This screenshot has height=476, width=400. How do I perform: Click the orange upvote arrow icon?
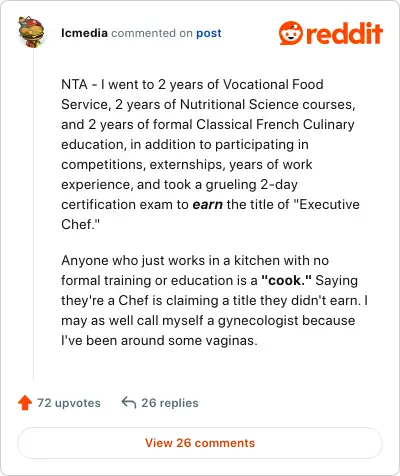[x=25, y=403]
